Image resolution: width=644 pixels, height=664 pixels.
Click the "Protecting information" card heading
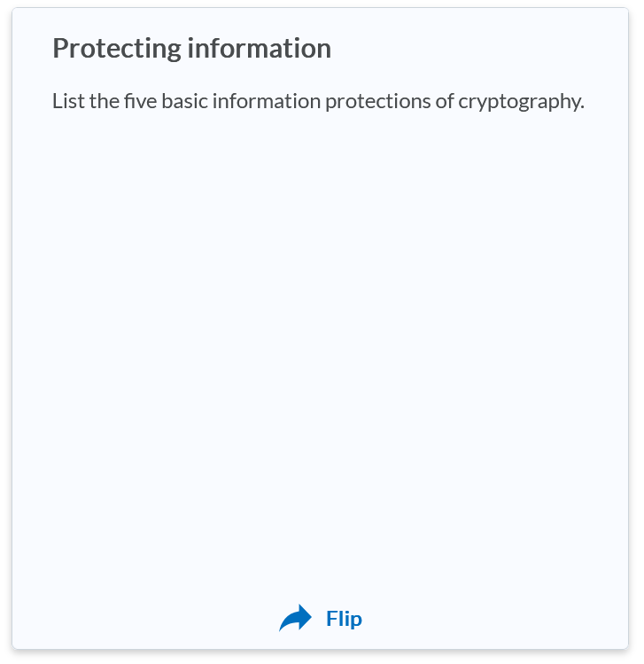click(x=191, y=49)
